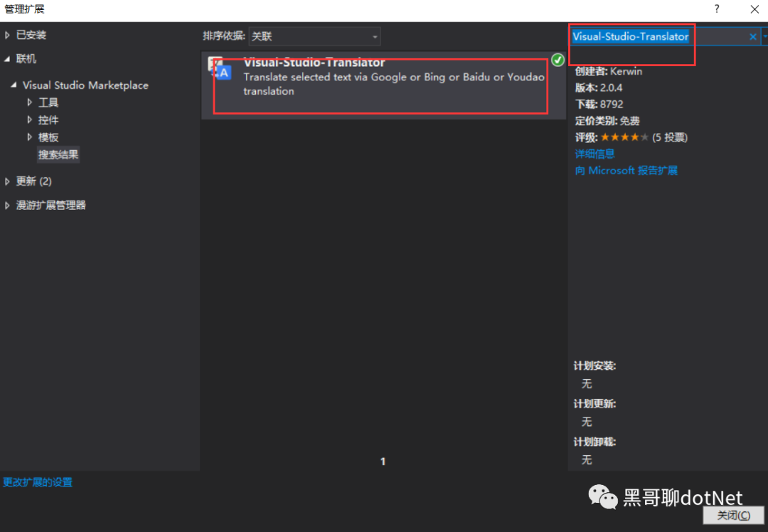
Task: Click the extension description text
Action: coord(394,84)
